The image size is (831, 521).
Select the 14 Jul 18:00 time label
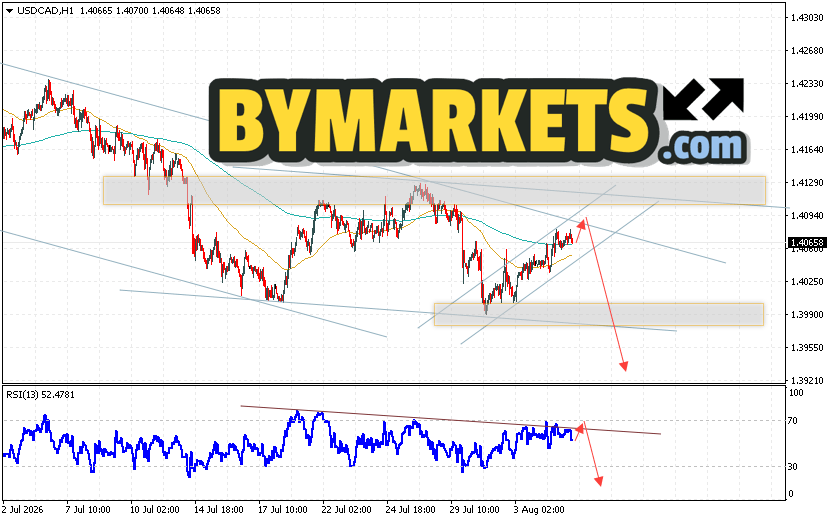click(218, 510)
